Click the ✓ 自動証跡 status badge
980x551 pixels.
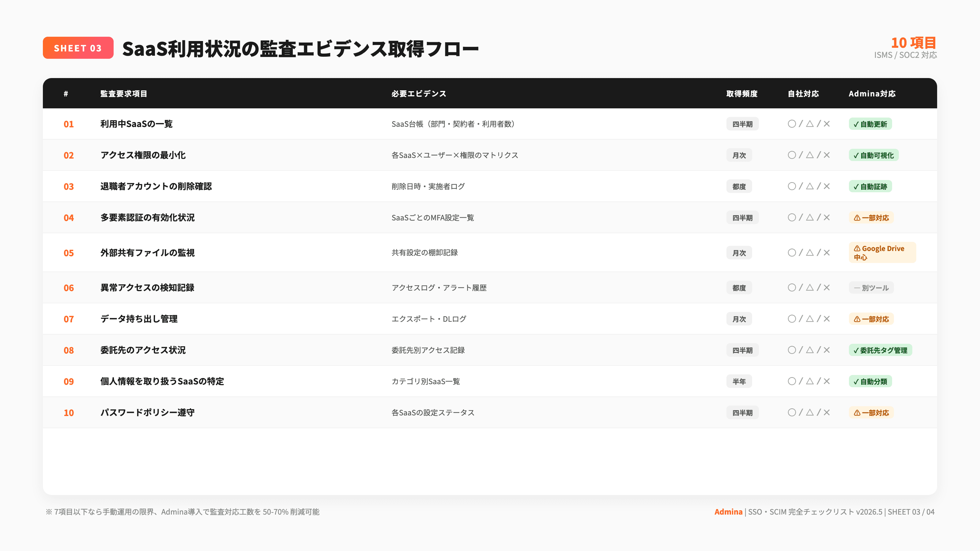[x=870, y=186]
